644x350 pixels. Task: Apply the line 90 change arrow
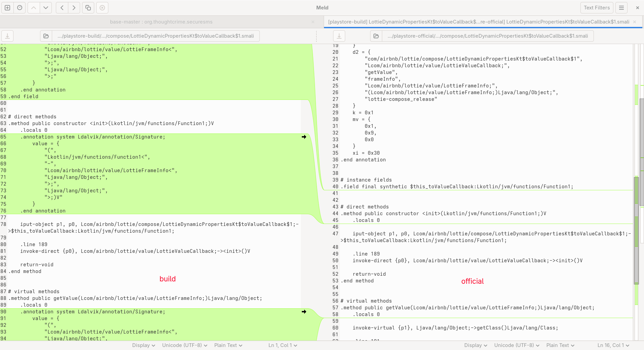[304, 312]
